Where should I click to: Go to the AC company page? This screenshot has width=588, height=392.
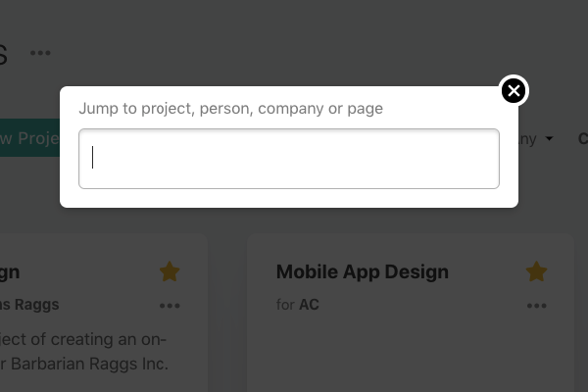tap(309, 305)
